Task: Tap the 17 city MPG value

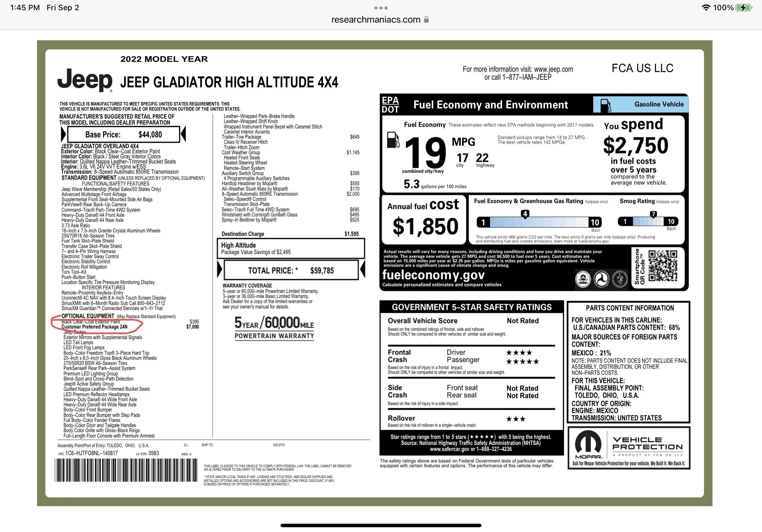Action: [x=462, y=158]
